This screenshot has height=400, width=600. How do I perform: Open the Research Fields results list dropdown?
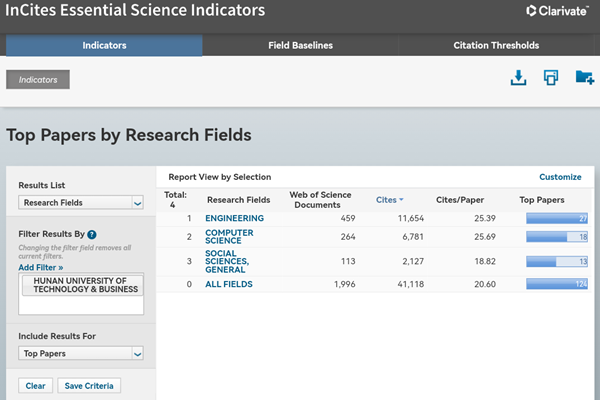[81, 202]
